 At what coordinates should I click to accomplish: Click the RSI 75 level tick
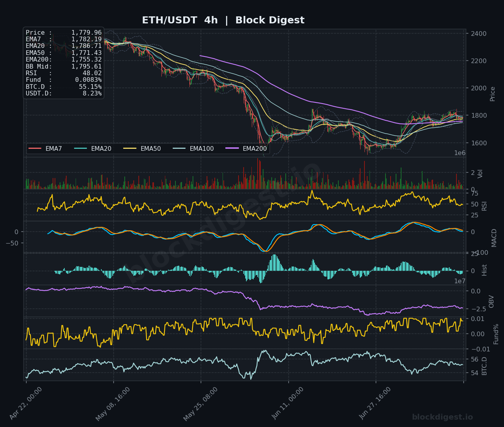coord(475,194)
